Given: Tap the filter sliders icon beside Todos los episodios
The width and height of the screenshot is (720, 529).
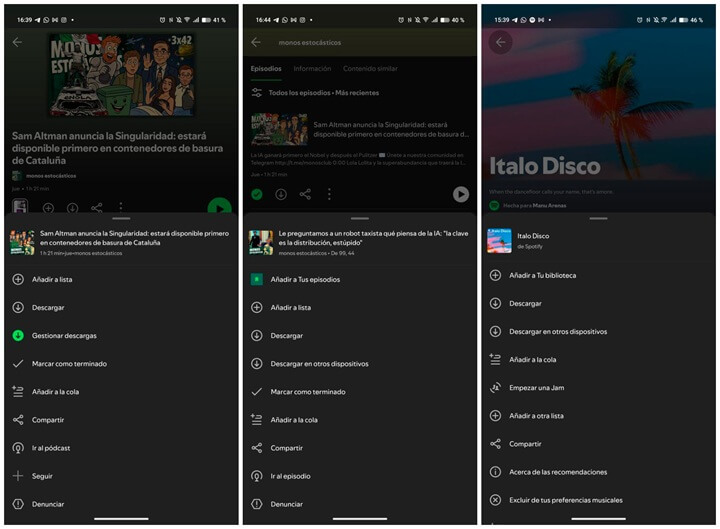Looking at the screenshot, I should point(257,92).
